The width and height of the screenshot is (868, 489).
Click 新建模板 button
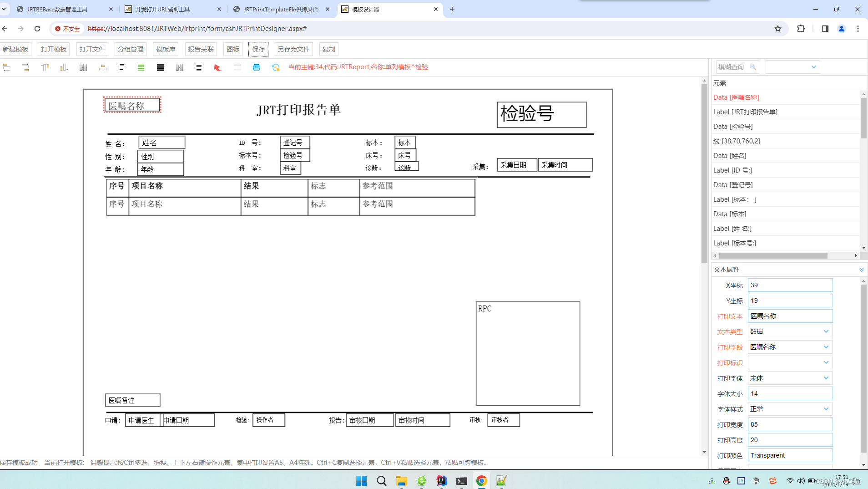click(15, 49)
